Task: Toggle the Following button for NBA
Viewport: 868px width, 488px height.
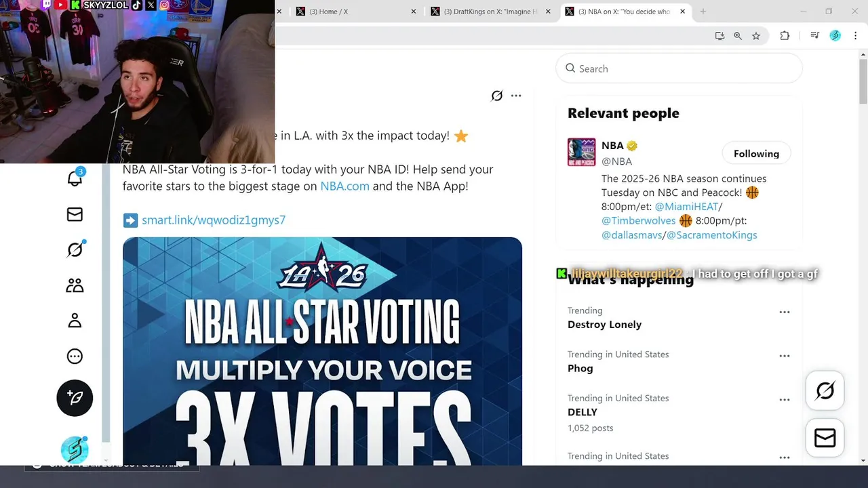Action: 756,154
